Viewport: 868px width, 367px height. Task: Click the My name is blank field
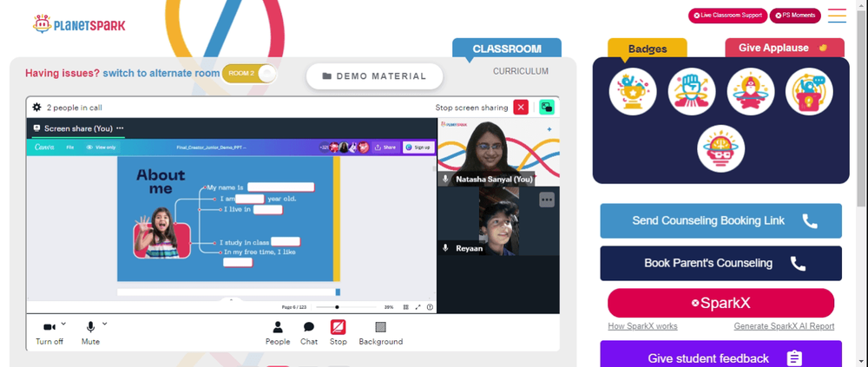280,187
